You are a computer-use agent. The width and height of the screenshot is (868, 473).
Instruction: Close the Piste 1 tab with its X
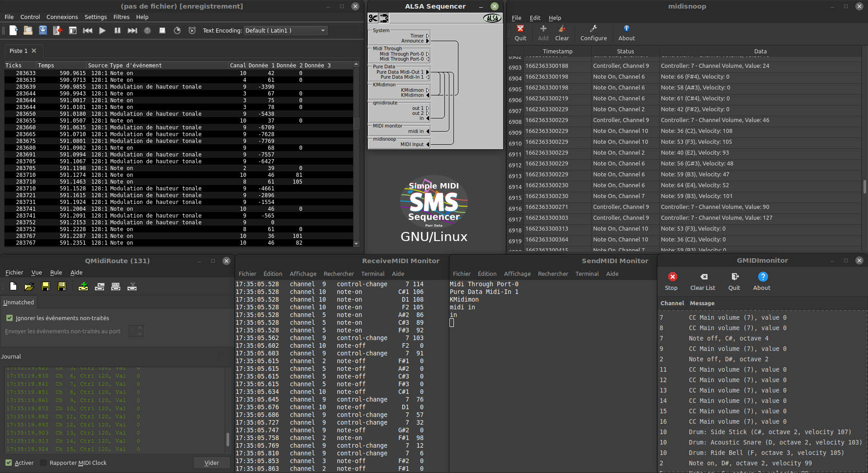tap(34, 51)
